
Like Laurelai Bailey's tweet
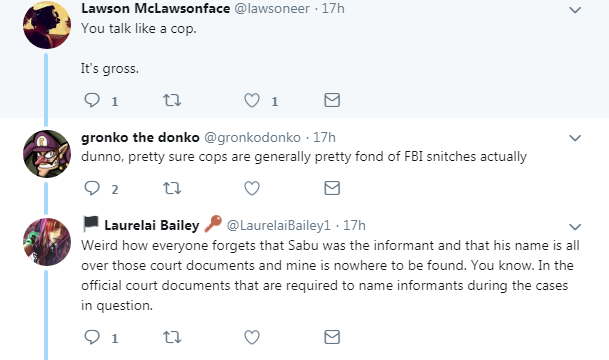[252, 337]
